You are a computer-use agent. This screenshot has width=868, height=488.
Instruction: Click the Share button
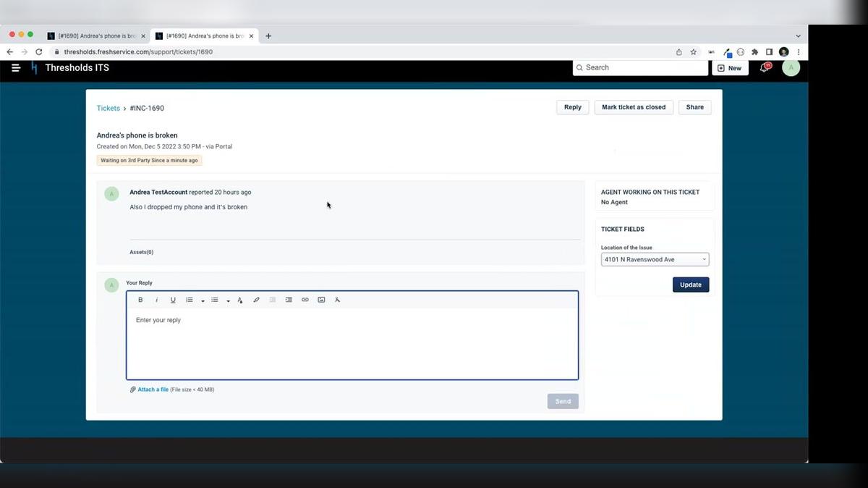694,107
